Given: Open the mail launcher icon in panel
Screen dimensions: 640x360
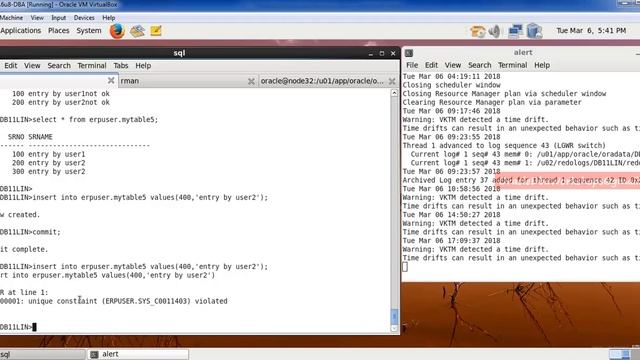Looking at the screenshot, I should coord(138,31).
